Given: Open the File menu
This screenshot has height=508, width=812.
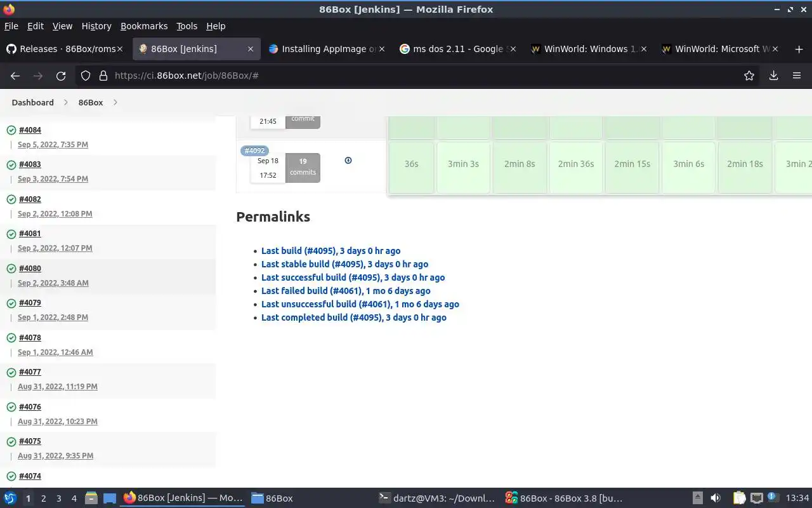Looking at the screenshot, I should pos(11,26).
